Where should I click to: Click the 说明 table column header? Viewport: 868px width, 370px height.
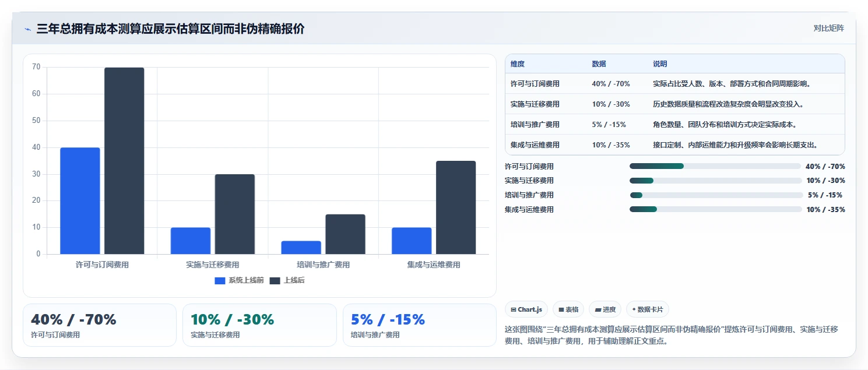click(660, 64)
